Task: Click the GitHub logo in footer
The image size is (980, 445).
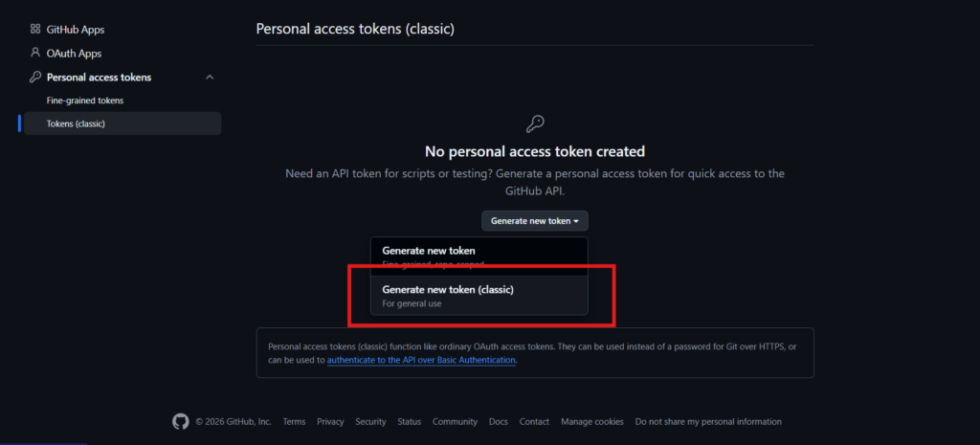Action: 180,421
